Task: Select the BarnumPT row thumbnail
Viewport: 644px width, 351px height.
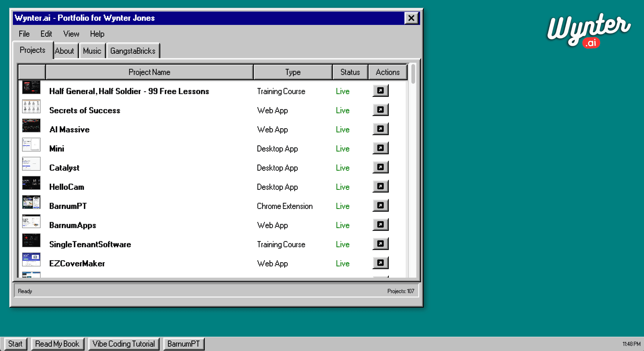Action: tap(31, 202)
